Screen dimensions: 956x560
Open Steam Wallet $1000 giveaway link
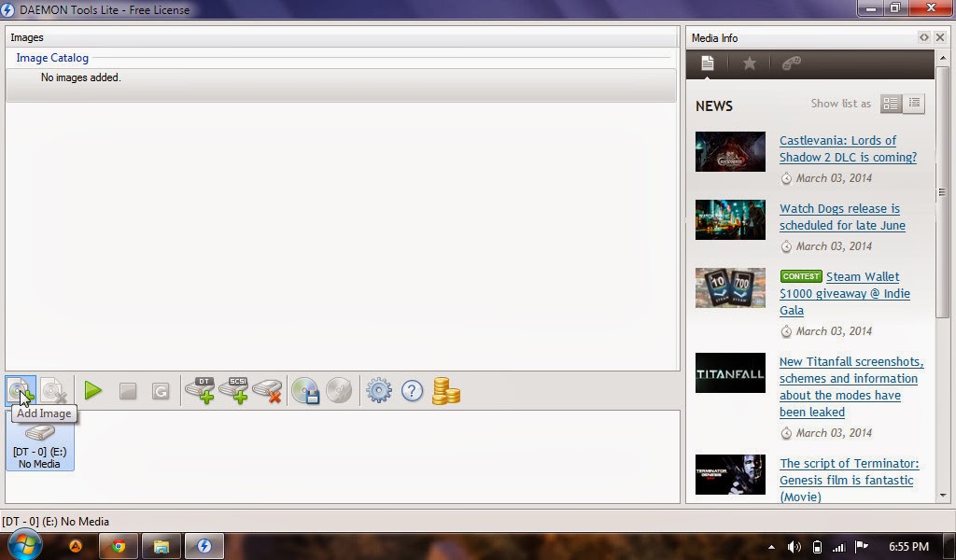(844, 294)
